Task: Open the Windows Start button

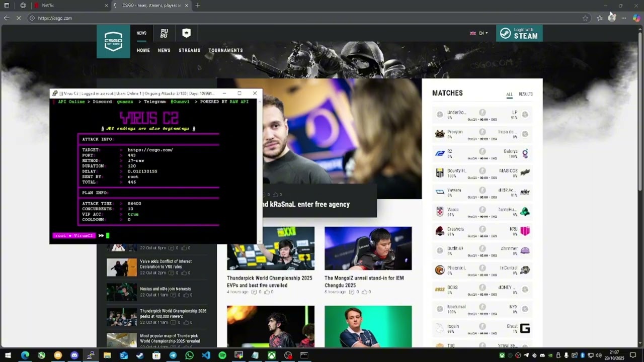Action: pyautogui.click(x=8, y=355)
